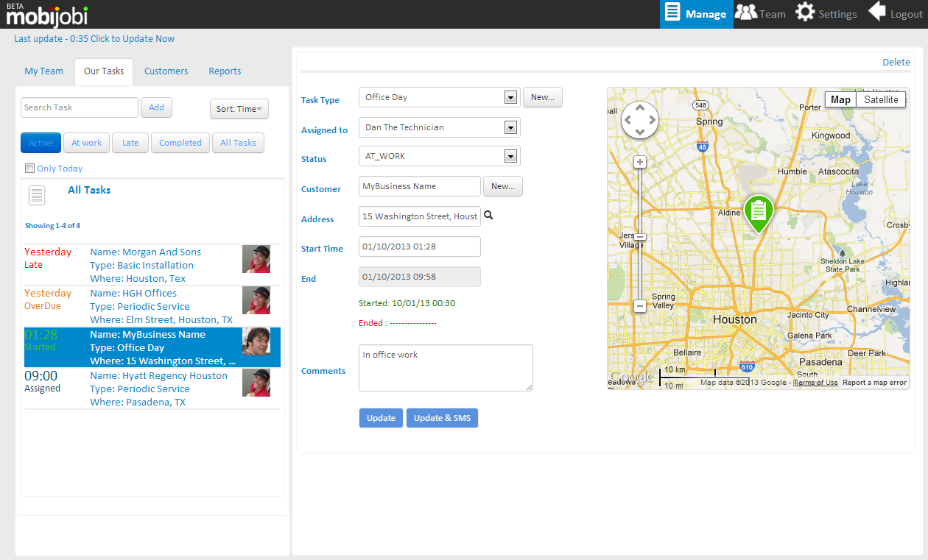
Task: Open the Sort: Time dropdown
Action: click(x=239, y=109)
